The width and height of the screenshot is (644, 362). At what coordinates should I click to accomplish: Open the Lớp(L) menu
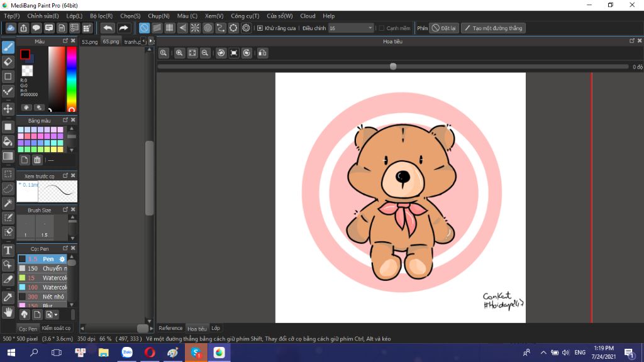coord(74,16)
